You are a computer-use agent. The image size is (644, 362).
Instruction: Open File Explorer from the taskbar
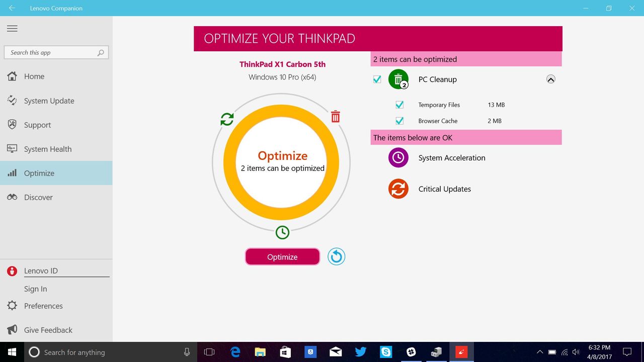click(260, 352)
